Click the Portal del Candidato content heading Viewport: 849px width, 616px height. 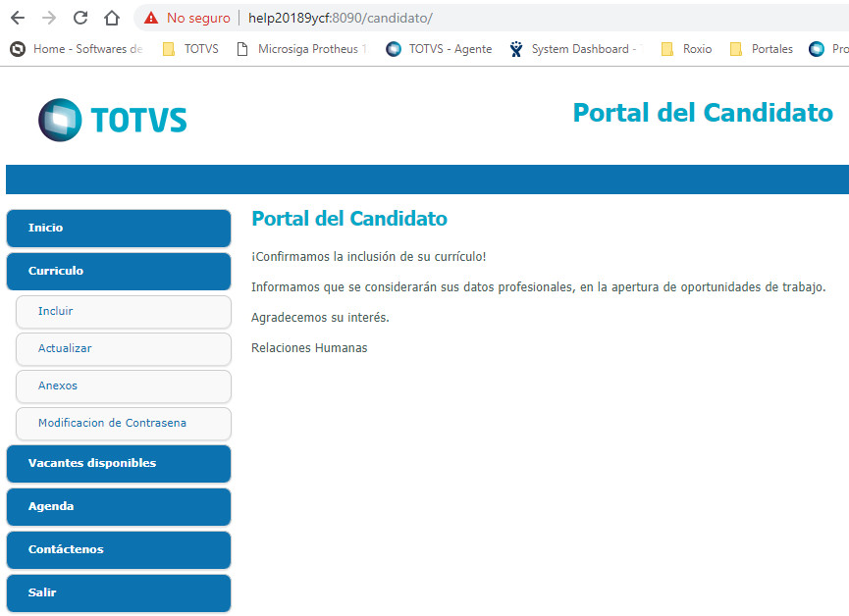tap(349, 219)
